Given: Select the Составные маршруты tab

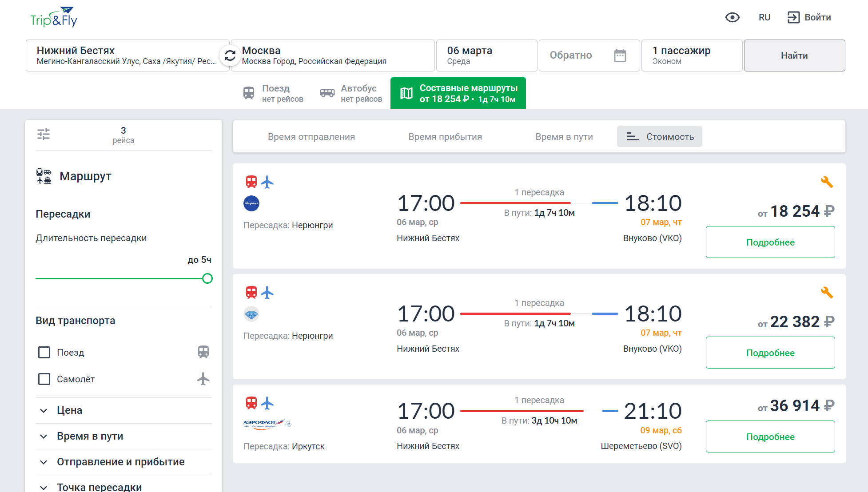Looking at the screenshot, I should 458,93.
